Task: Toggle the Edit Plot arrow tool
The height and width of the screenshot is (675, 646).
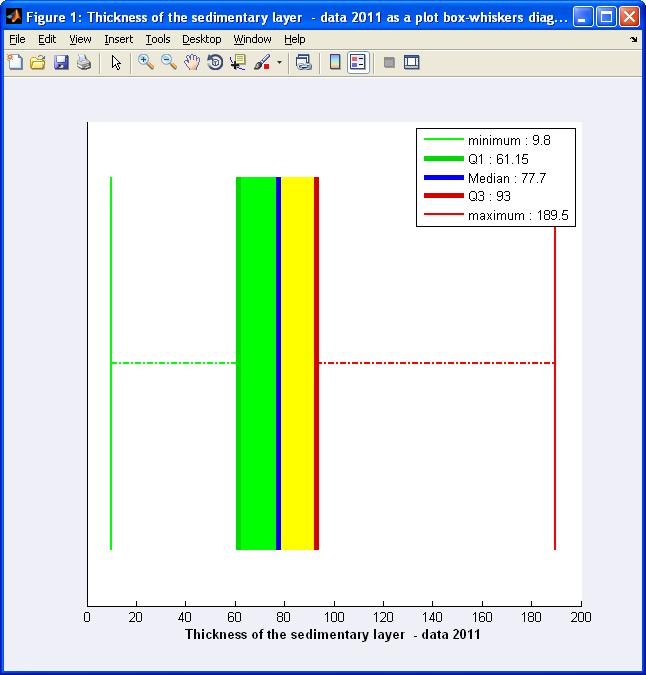Action: click(x=116, y=62)
